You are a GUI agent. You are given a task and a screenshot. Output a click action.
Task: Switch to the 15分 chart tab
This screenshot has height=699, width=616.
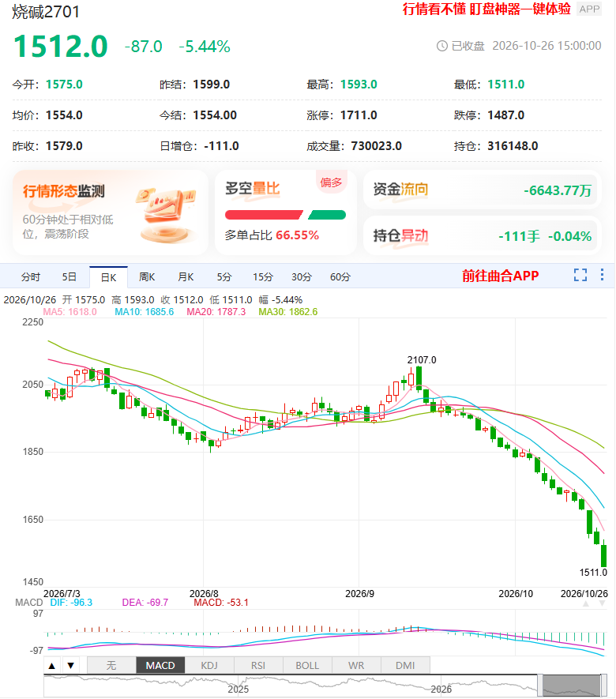tap(262, 277)
